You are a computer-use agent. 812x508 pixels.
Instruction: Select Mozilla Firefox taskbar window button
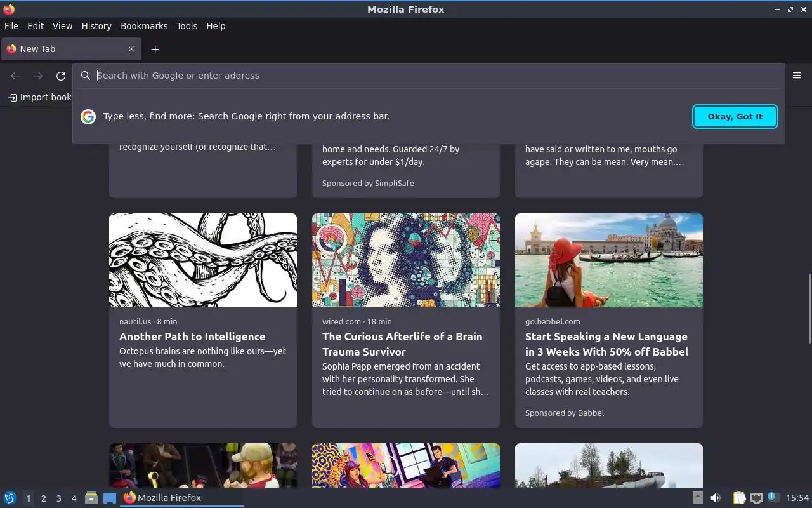[x=182, y=498]
